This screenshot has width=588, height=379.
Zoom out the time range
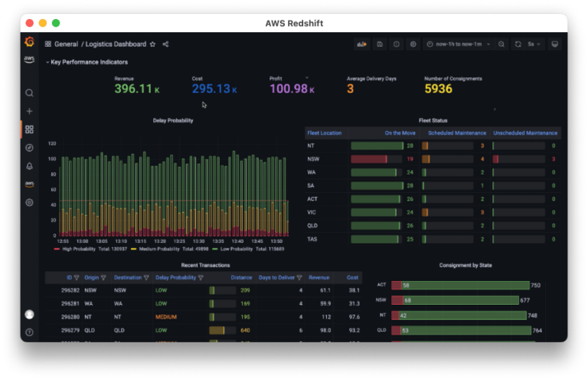point(501,44)
